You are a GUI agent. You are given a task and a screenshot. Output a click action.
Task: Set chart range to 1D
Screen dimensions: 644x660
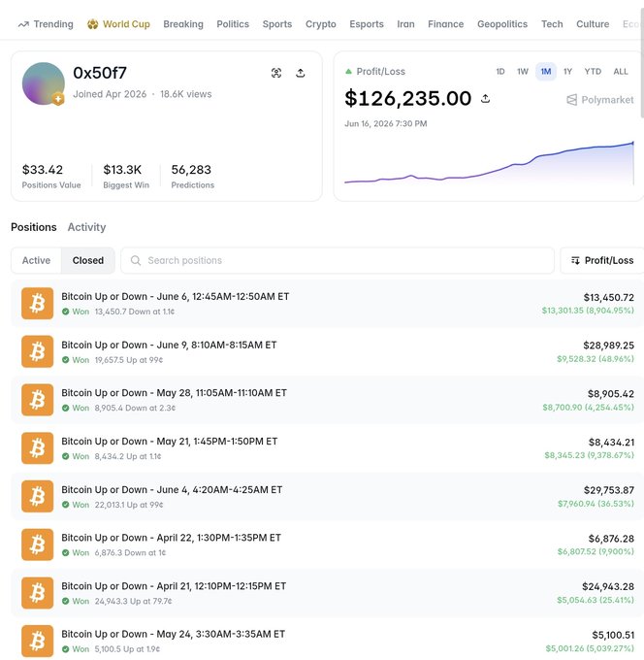(x=500, y=72)
